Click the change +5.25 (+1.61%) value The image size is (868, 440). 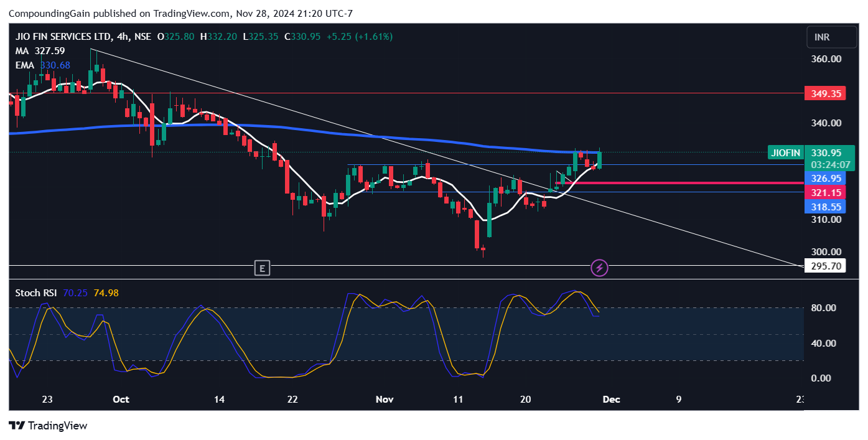click(361, 37)
